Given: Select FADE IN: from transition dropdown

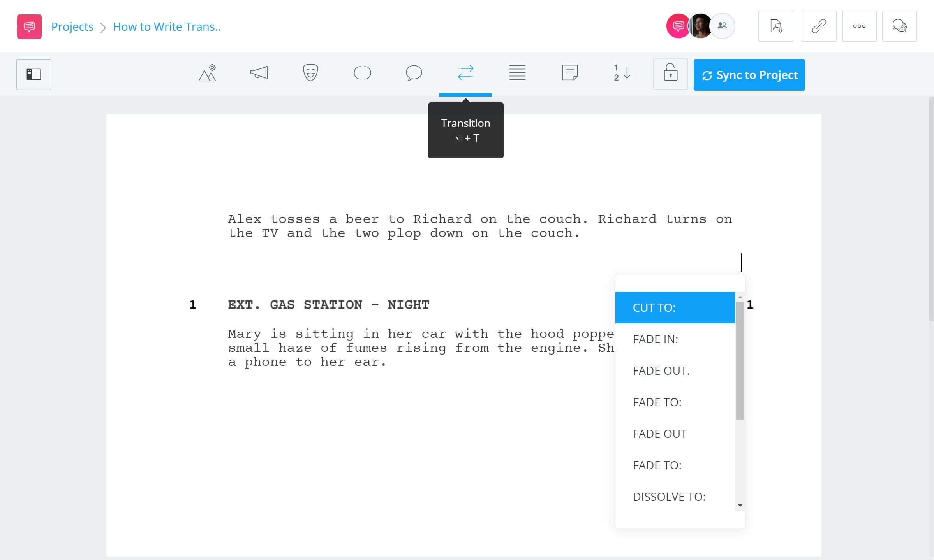Looking at the screenshot, I should tap(656, 339).
